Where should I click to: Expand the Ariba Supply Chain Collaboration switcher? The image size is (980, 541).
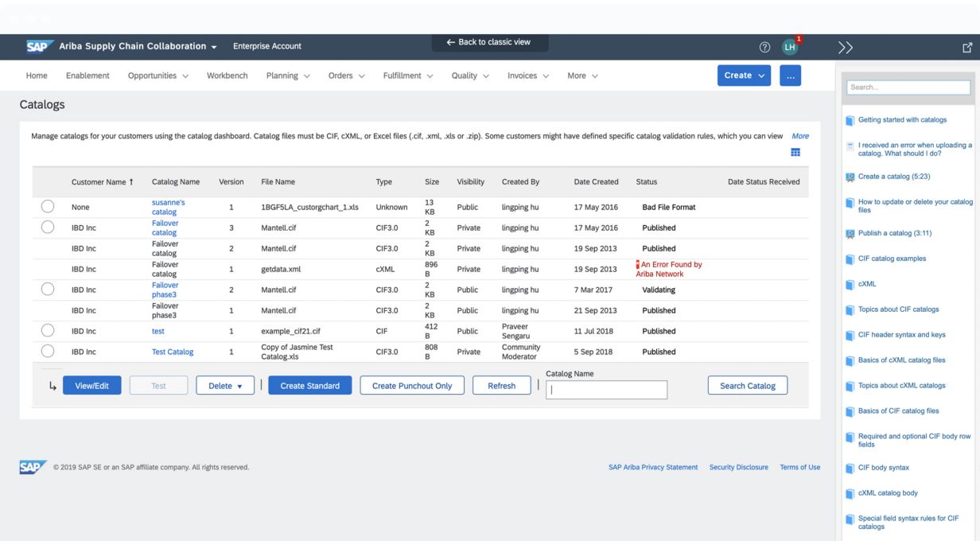[138, 46]
